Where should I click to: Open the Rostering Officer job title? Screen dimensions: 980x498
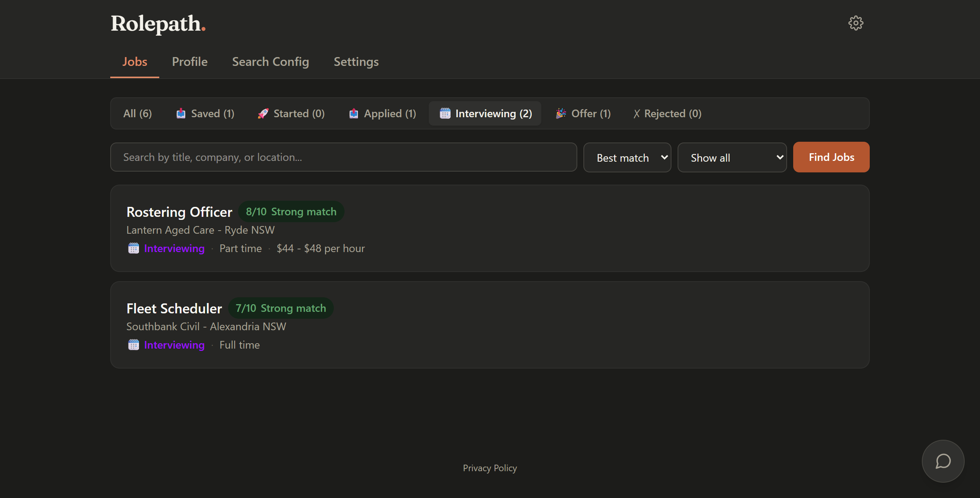coord(179,212)
